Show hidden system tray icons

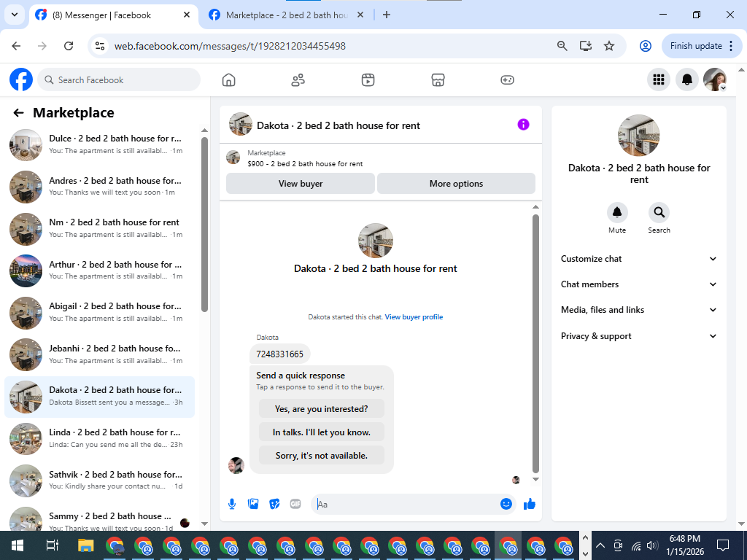coord(600,545)
